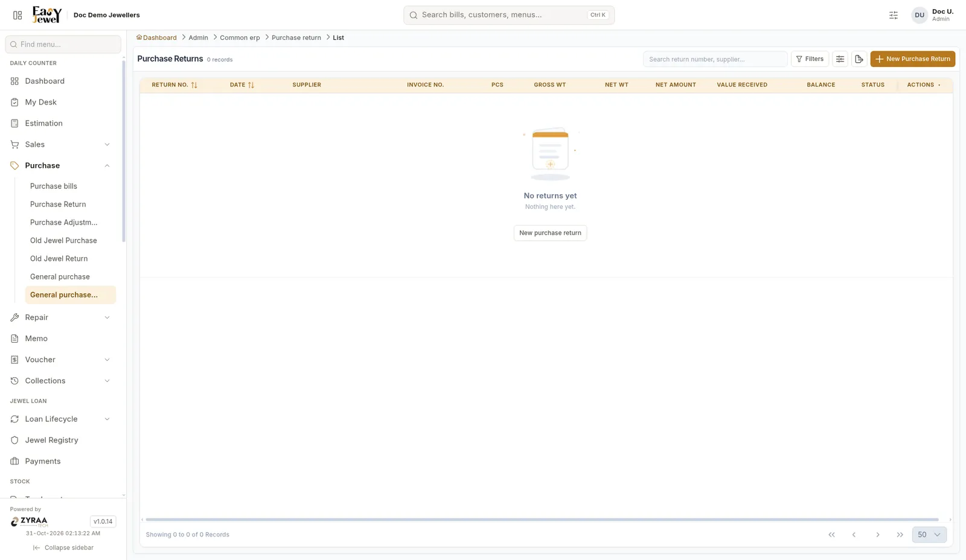Open the 50 records-per-page dropdown
Image resolution: width=966 pixels, height=560 pixels.
click(x=929, y=535)
